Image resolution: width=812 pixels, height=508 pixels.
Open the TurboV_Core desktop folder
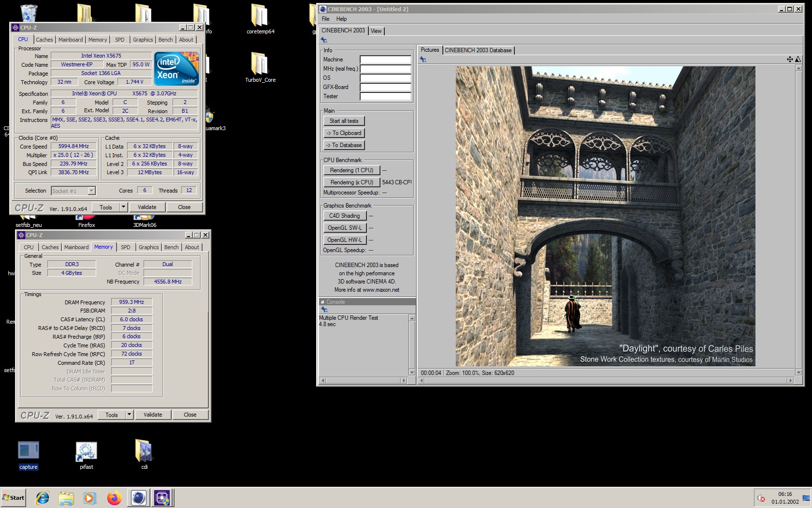(260, 67)
